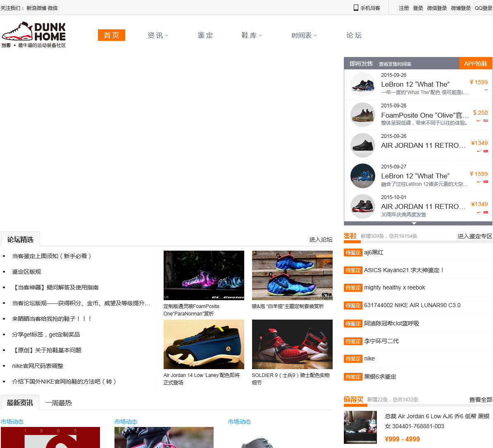This screenshot has width=493, height=448.
Task: Open the FoamPosite One Olive shoe image
Action: [363, 115]
